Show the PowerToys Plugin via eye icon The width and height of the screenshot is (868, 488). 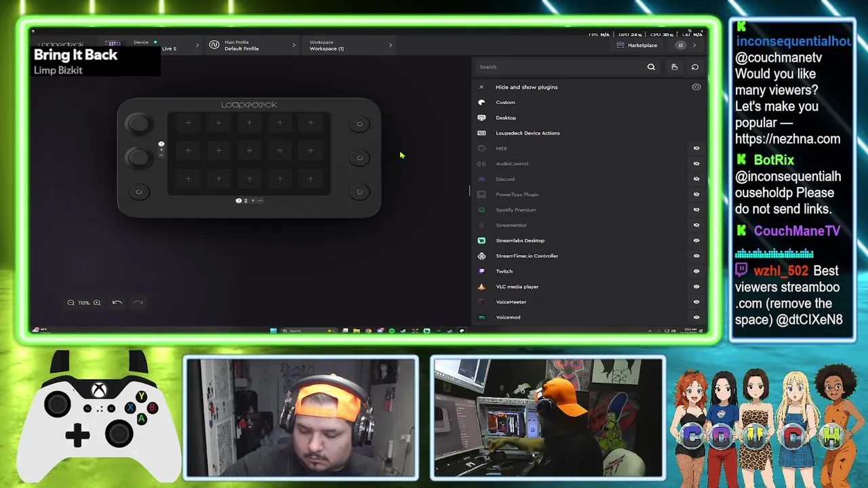click(696, 195)
